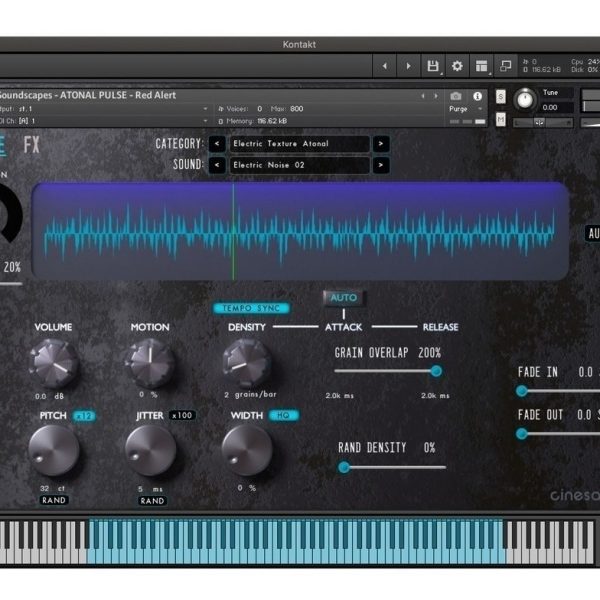Click the Max voices 800 value
This screenshot has height=600, width=600.
297,109
